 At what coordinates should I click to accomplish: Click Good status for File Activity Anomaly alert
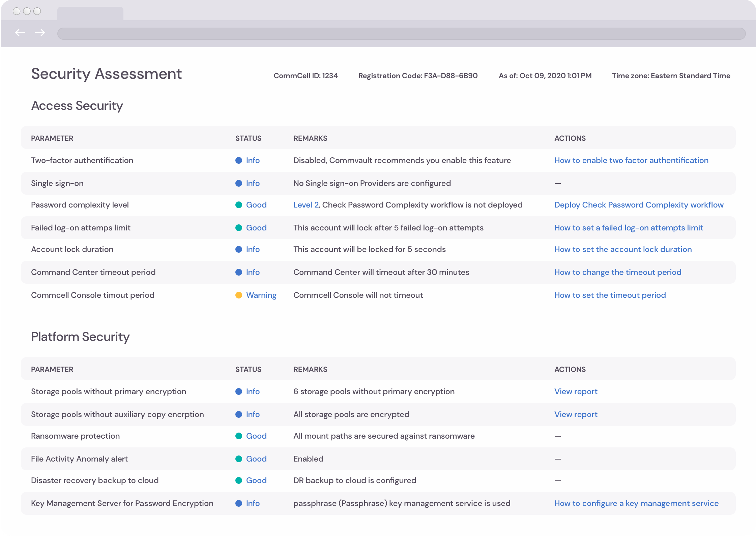click(x=256, y=459)
